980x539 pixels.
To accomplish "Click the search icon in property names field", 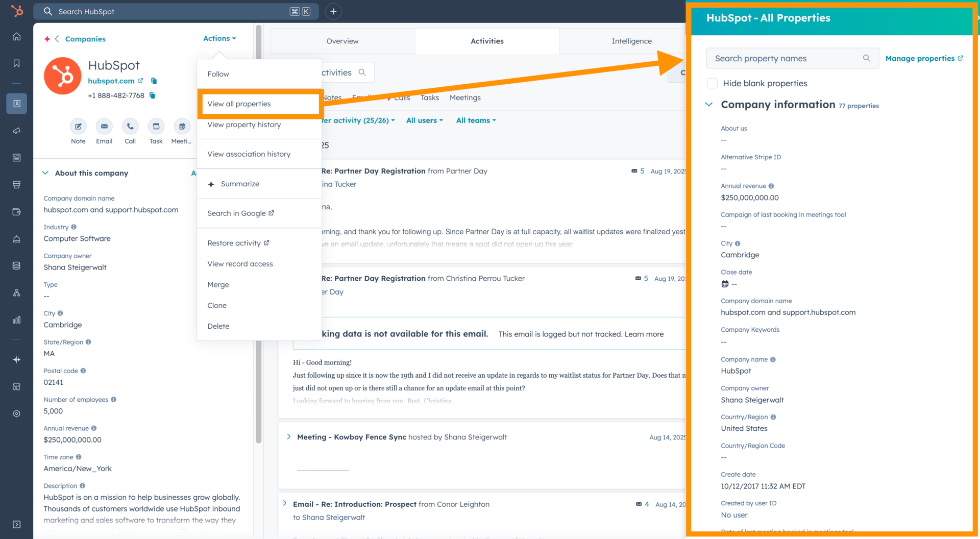I will click(x=866, y=58).
